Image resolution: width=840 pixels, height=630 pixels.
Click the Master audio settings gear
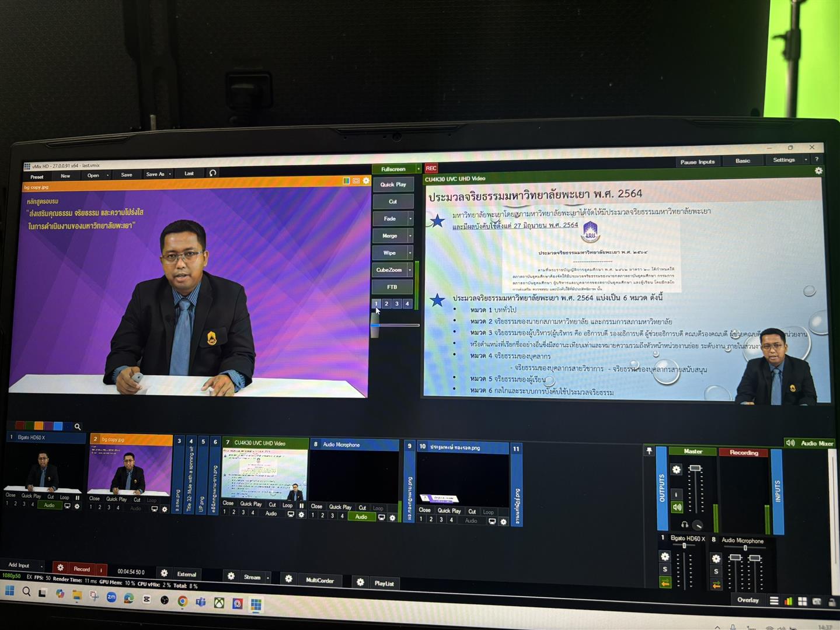coord(676,470)
